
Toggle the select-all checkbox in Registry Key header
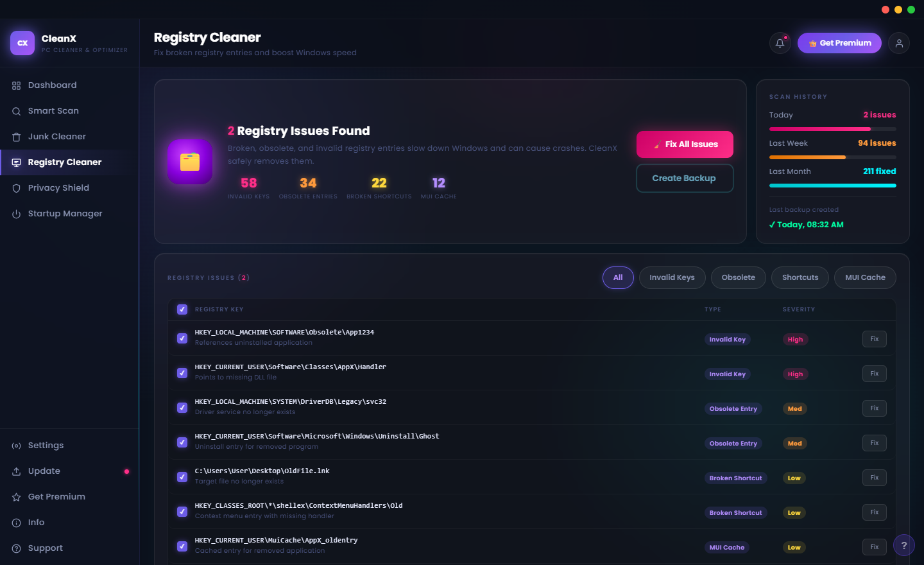point(182,309)
